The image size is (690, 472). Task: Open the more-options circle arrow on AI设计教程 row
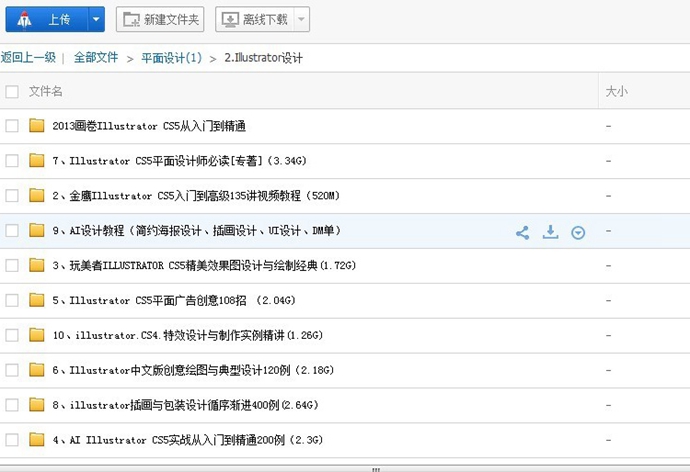[578, 232]
